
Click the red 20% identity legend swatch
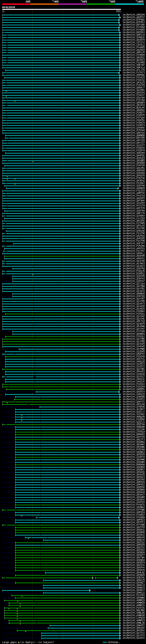16,4
